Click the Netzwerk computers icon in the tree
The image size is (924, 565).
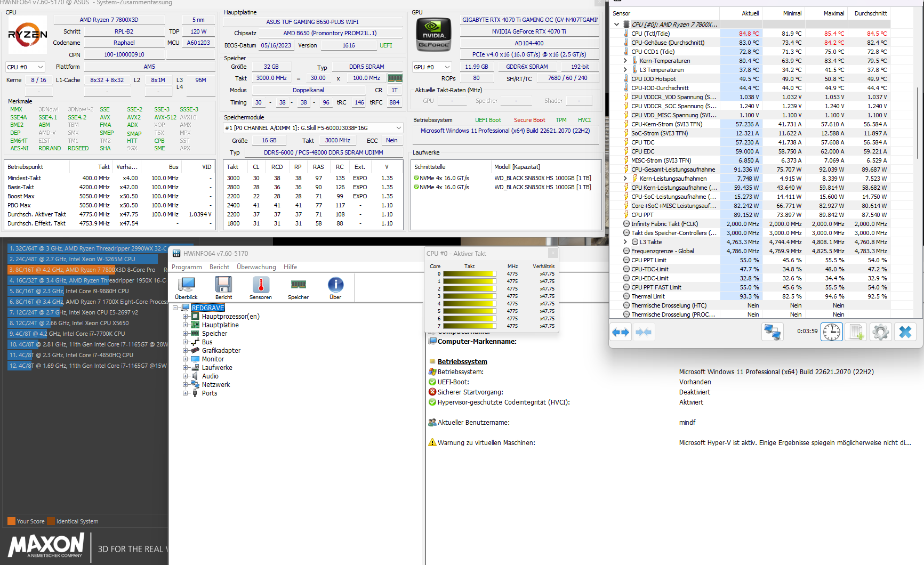195,385
